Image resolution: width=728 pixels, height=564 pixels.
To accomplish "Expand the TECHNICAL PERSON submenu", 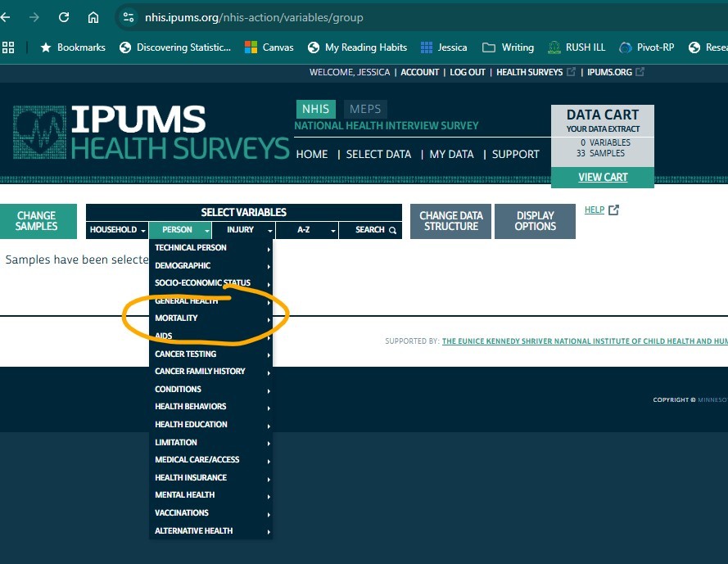I will (x=210, y=248).
